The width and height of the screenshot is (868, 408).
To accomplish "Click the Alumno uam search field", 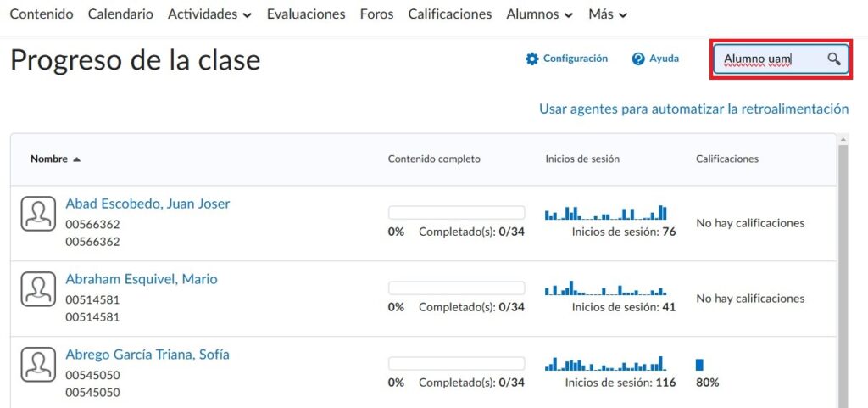I will tap(767, 59).
